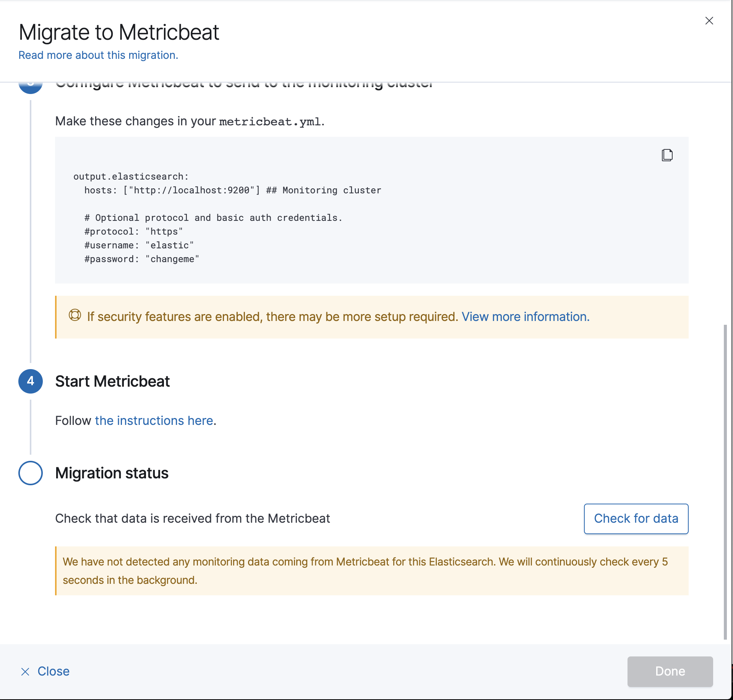This screenshot has width=733, height=700.
Task: Close the flyout with the X icon
Action: click(x=709, y=21)
